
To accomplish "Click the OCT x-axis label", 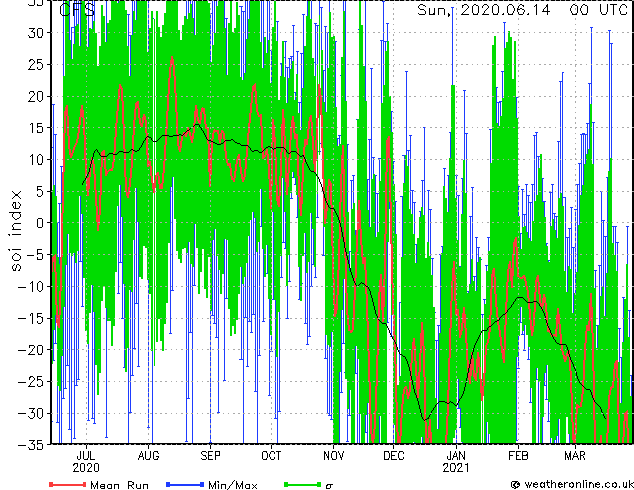I will [271, 456].
